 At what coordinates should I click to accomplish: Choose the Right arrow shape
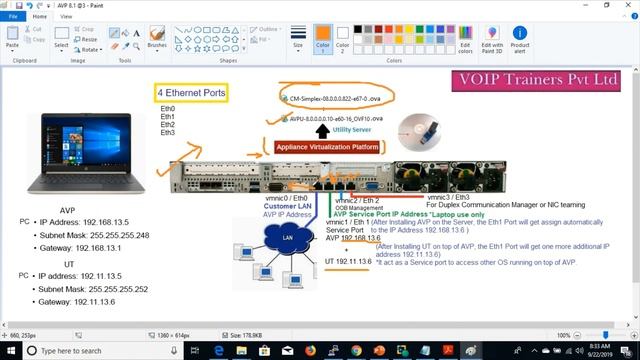[216, 39]
